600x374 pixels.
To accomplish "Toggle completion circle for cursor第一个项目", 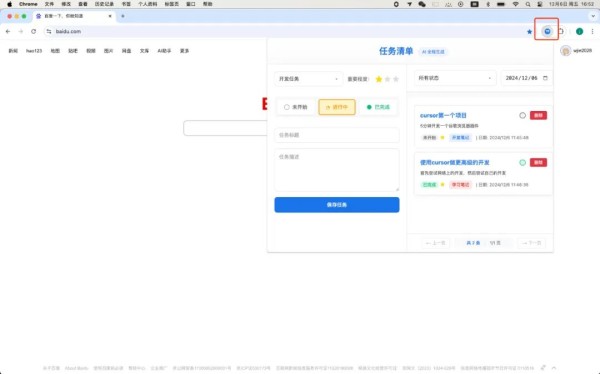I will click(x=522, y=115).
